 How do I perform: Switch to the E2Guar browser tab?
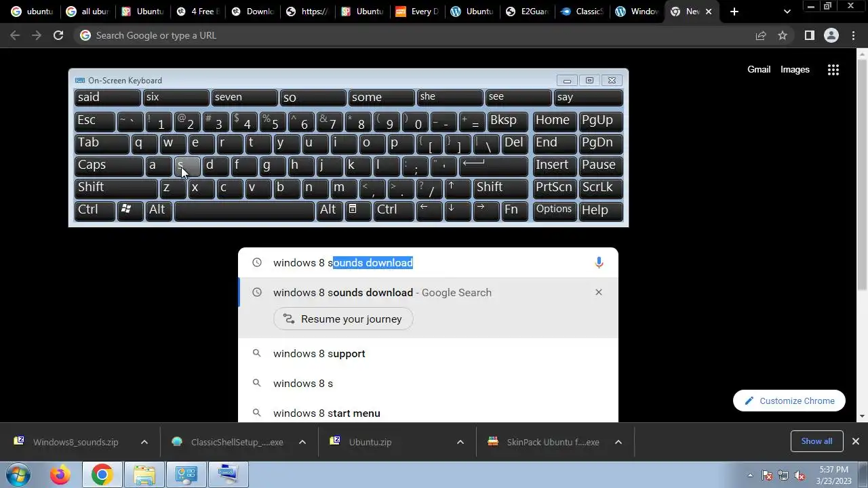(x=526, y=12)
